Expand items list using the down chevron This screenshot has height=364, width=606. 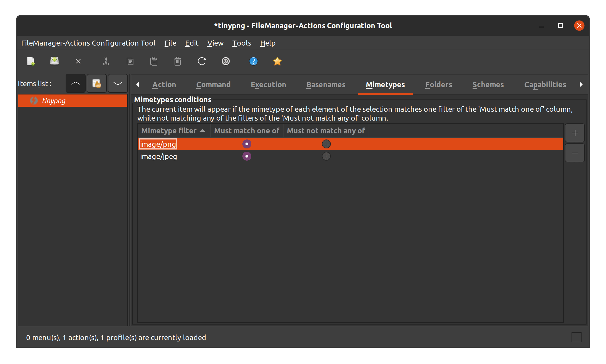(118, 83)
